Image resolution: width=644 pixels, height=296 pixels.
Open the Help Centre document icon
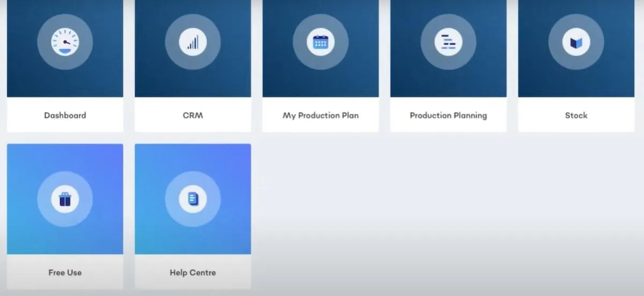tap(193, 199)
